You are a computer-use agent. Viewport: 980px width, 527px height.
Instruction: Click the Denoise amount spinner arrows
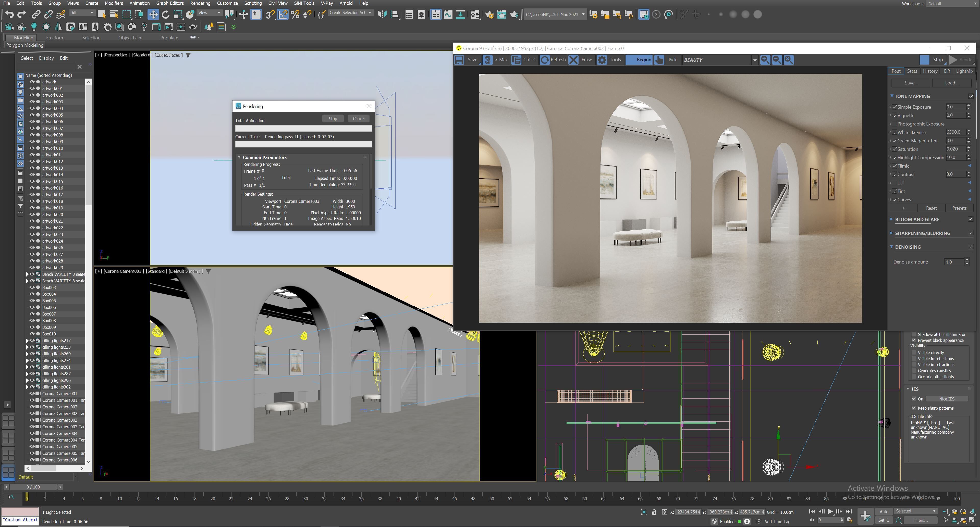click(x=967, y=262)
